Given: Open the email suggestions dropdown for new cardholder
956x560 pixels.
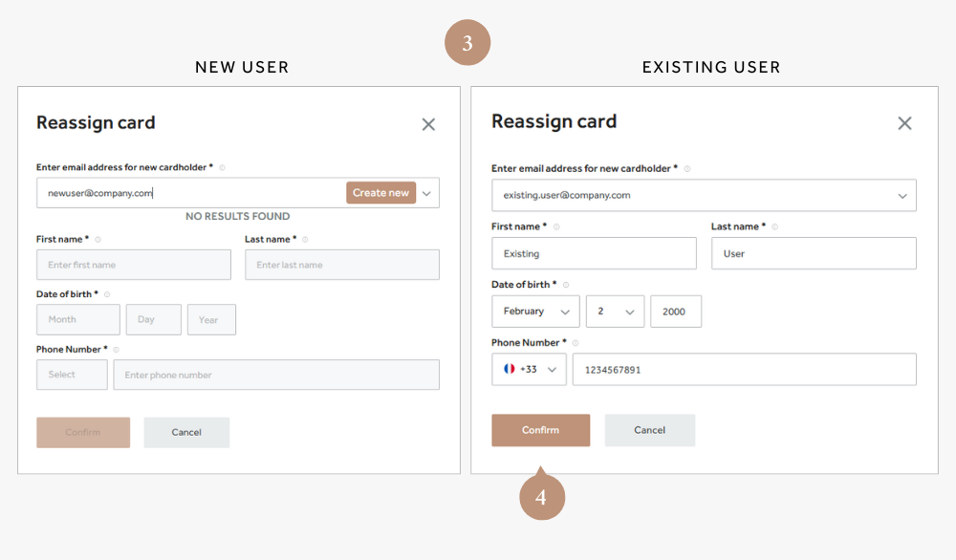Looking at the screenshot, I should tap(426, 192).
